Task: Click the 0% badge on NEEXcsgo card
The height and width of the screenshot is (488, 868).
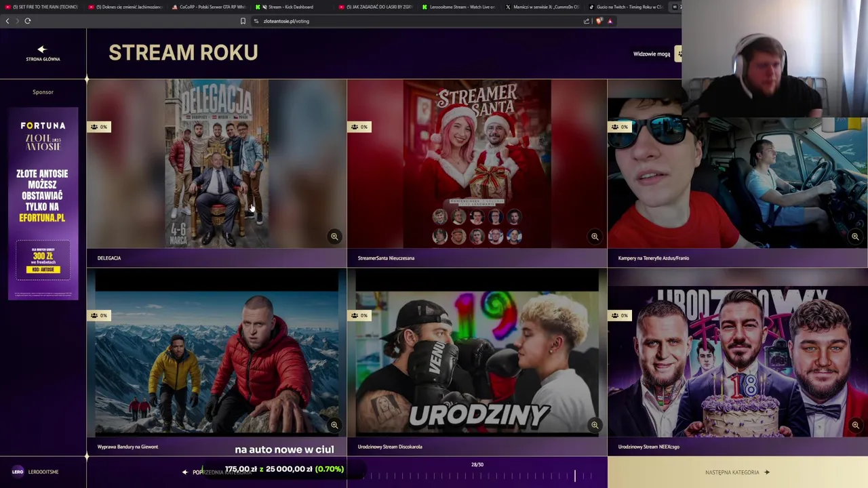Action: point(620,315)
